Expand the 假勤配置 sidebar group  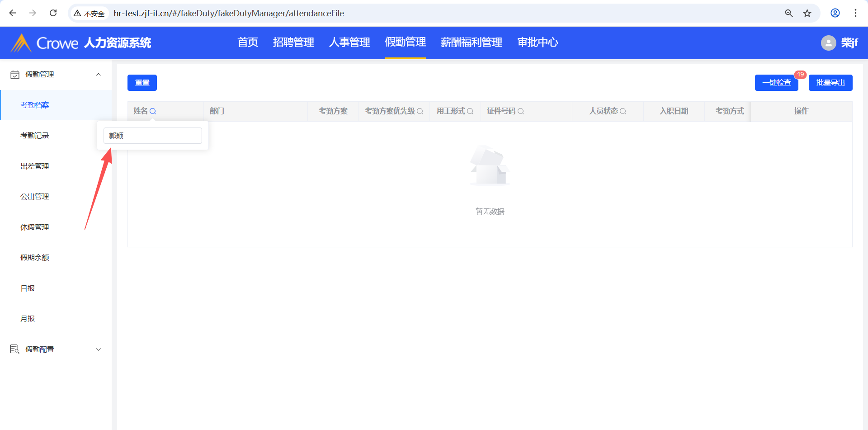(98, 350)
